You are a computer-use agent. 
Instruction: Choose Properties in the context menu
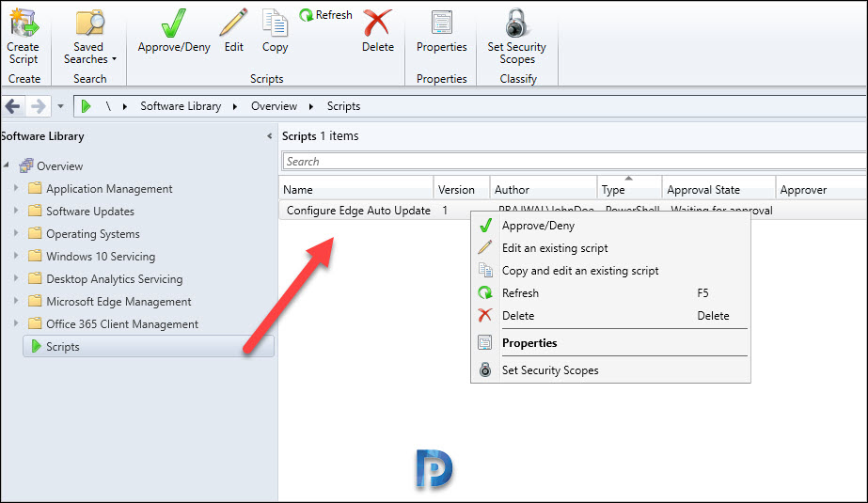tap(610, 342)
